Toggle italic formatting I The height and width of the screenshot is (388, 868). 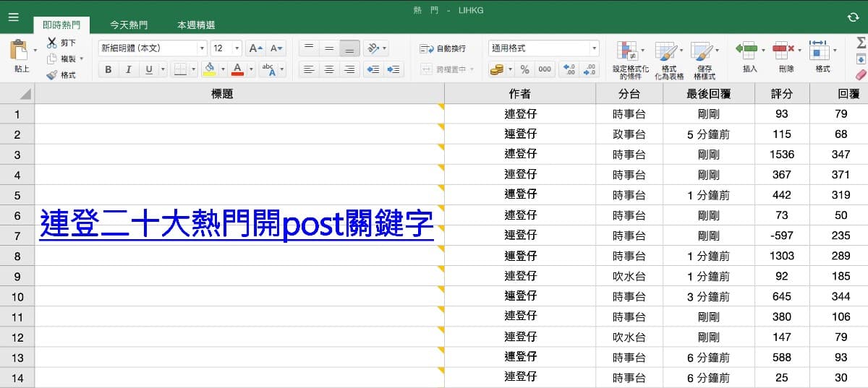[x=129, y=69]
